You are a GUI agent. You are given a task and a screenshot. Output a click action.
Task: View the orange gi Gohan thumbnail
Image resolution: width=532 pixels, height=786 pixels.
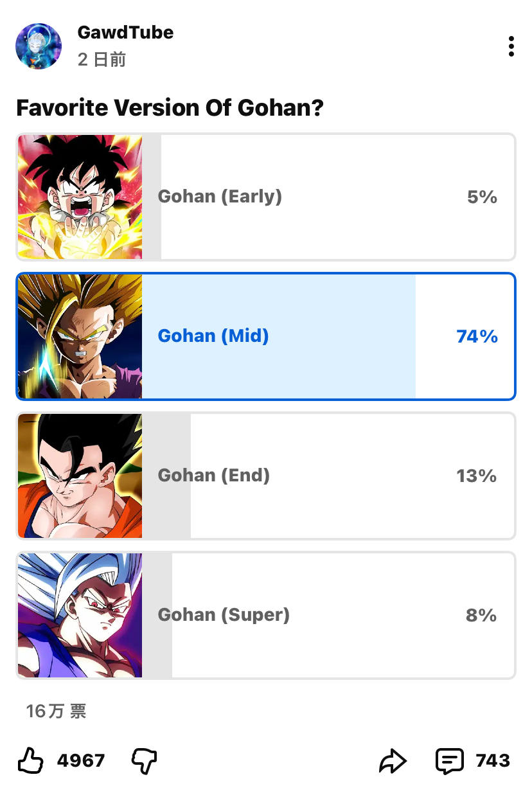[80, 476]
